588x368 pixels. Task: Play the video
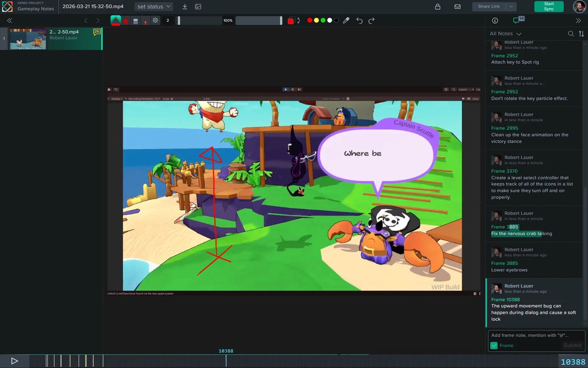click(x=15, y=361)
